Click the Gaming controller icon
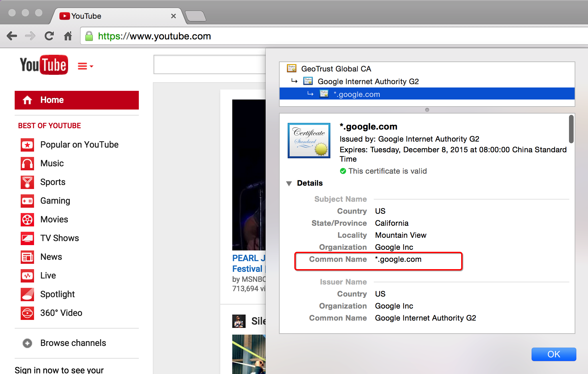Image resolution: width=588 pixels, height=374 pixels. [27, 201]
